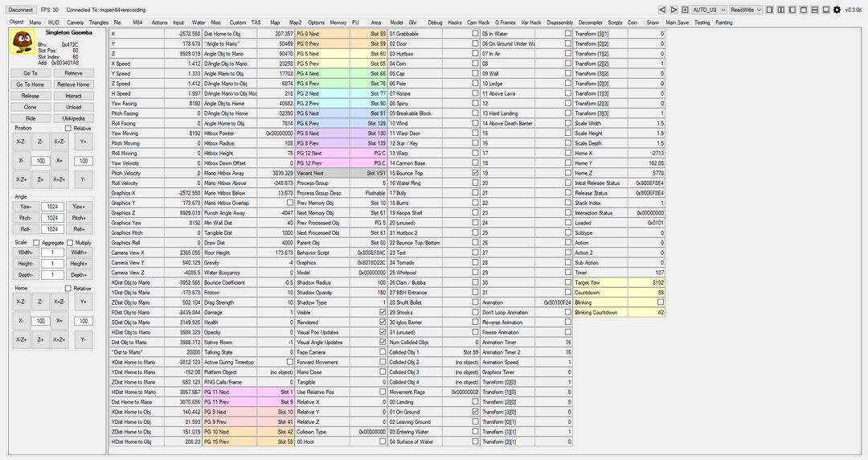868x460 pixels.
Task: Click the Release button
Action: point(31,96)
